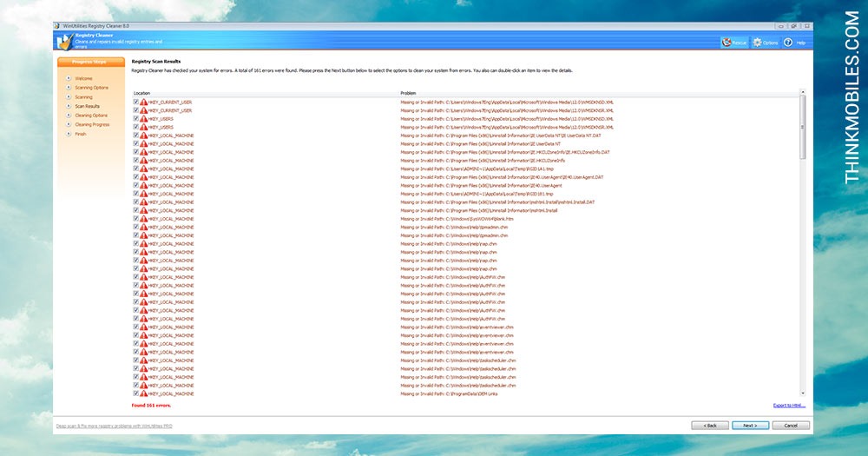Open the Deep scan WinUtilities PRO link

coord(114,426)
